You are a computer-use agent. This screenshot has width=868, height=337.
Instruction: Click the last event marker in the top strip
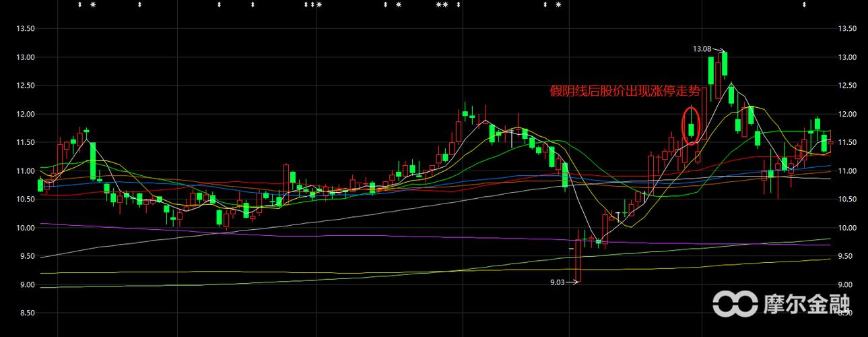coord(804,5)
